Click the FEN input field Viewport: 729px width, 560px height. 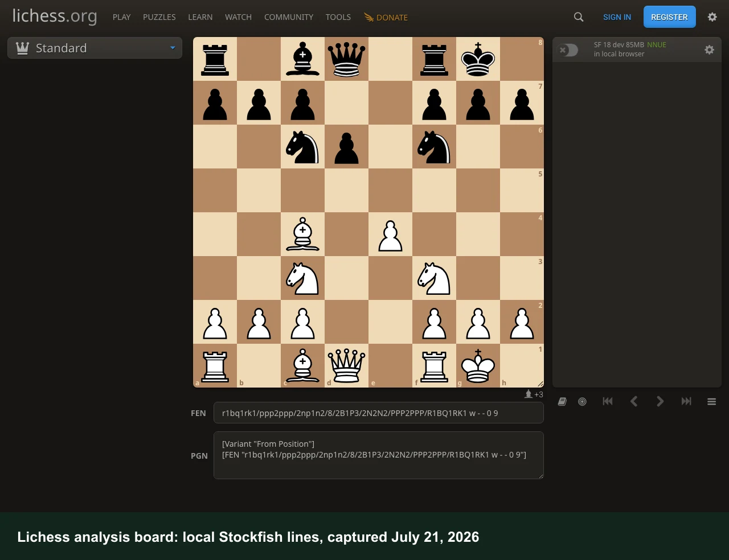coord(379,413)
